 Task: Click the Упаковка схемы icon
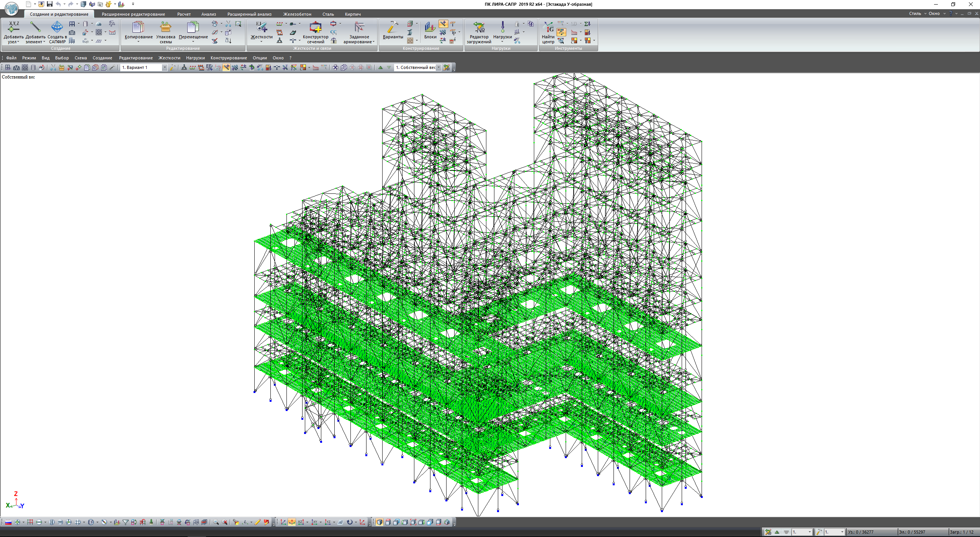point(165,28)
